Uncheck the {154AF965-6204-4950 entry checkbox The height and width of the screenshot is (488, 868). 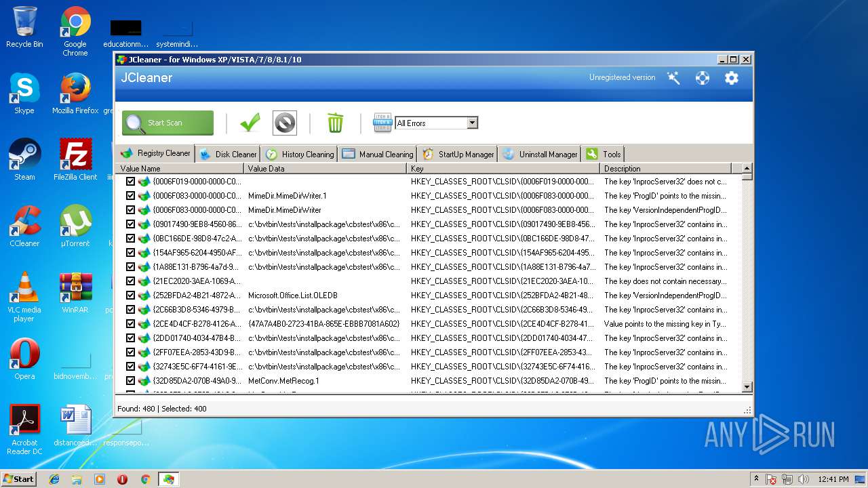pos(131,252)
